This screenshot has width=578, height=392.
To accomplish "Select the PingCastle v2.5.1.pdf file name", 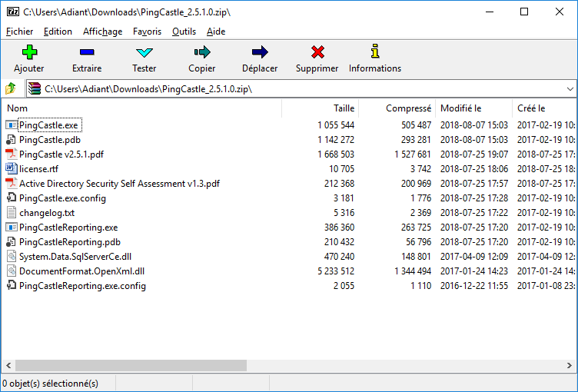I will [x=61, y=154].
